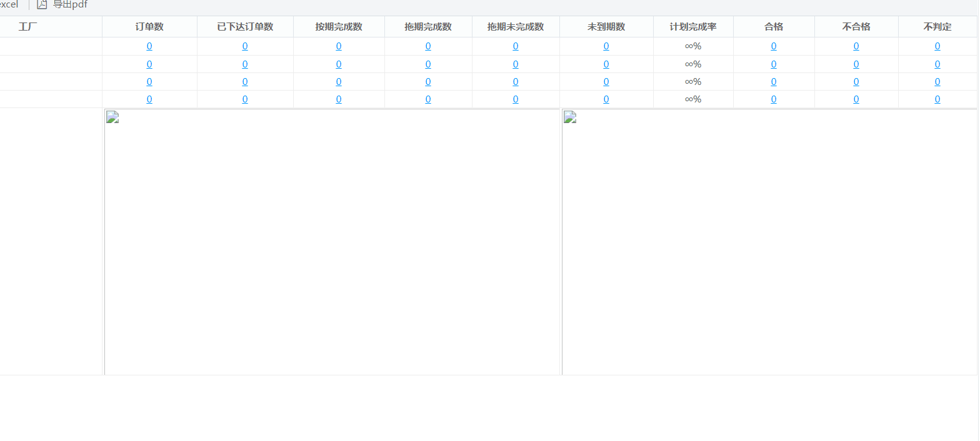
Task: Click fourth row 不判定 value link
Action: pos(937,99)
